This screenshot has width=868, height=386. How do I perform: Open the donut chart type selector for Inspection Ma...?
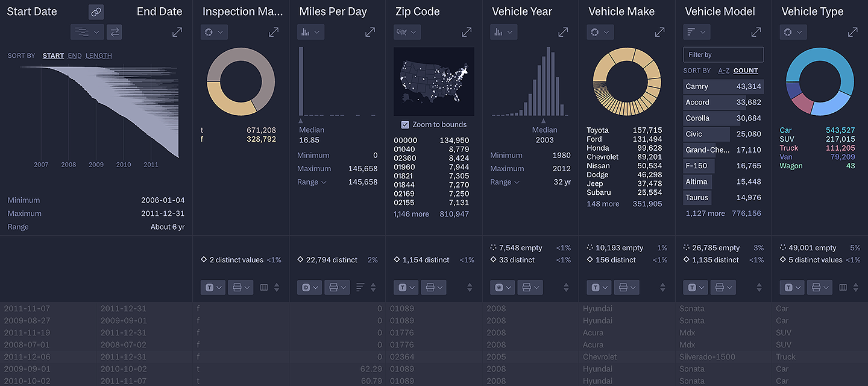click(x=214, y=31)
